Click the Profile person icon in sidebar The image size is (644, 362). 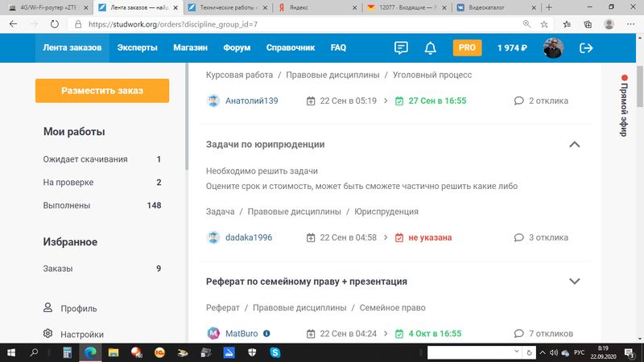pyautogui.click(x=48, y=308)
